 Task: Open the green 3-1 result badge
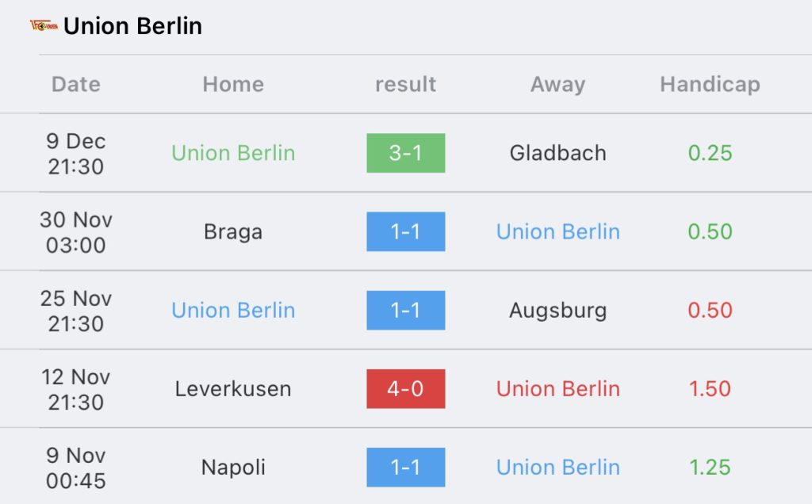(x=405, y=153)
